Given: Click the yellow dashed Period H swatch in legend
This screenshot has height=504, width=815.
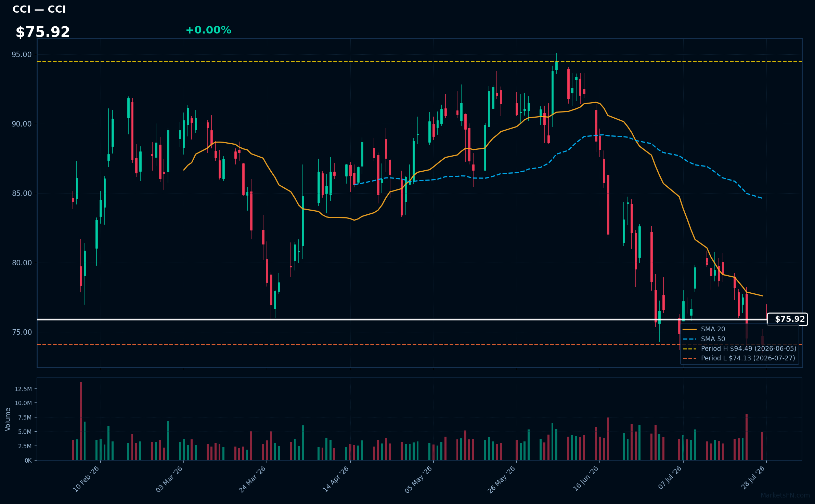Looking at the screenshot, I should [x=689, y=349].
